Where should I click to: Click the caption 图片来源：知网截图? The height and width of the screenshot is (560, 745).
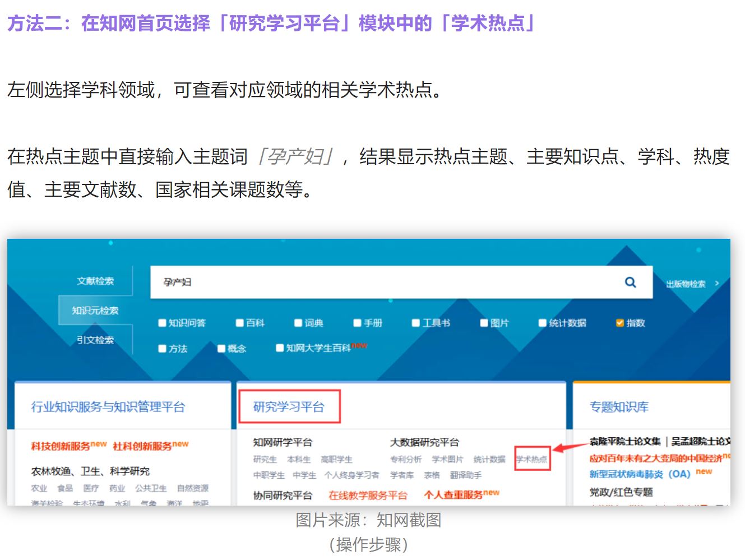[x=368, y=520]
